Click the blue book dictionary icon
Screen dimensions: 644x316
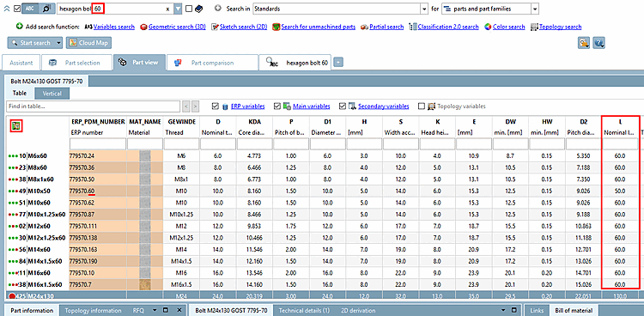pyautogui.click(x=198, y=9)
